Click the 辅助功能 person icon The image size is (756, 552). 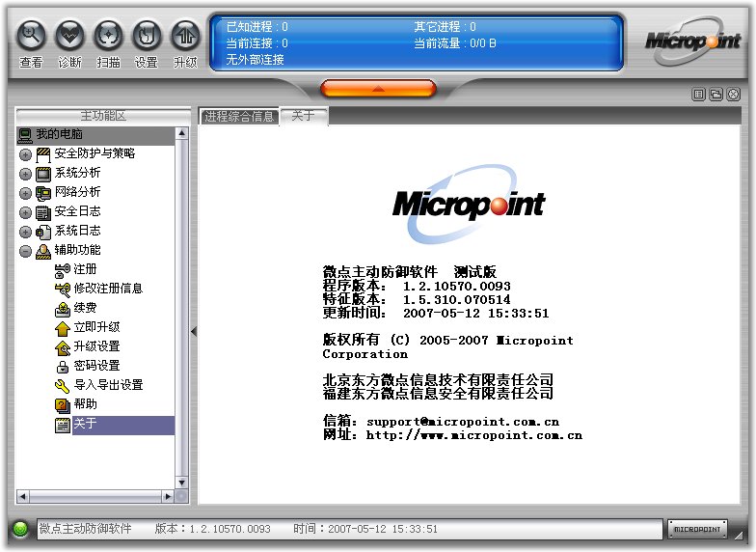click(43, 251)
